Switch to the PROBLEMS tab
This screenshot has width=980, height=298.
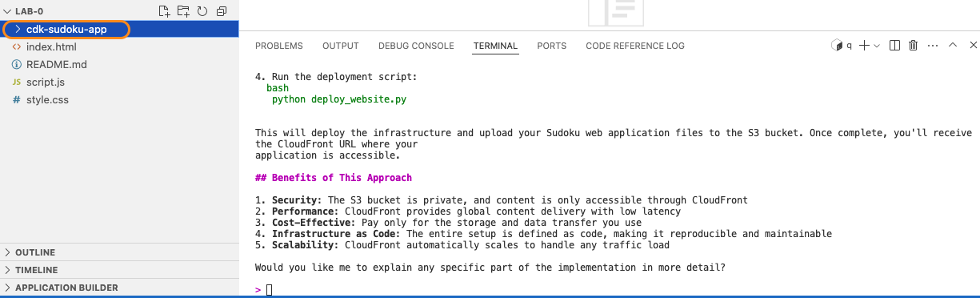[279, 46]
